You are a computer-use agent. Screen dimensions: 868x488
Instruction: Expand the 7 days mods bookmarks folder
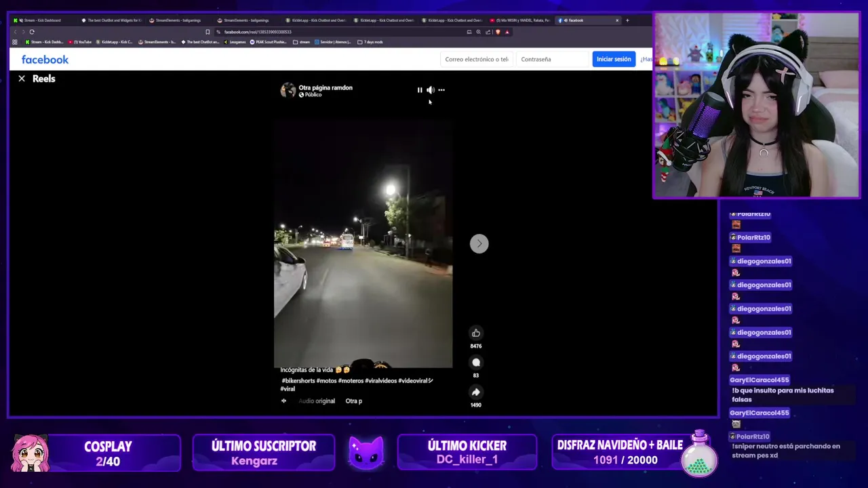tap(370, 42)
